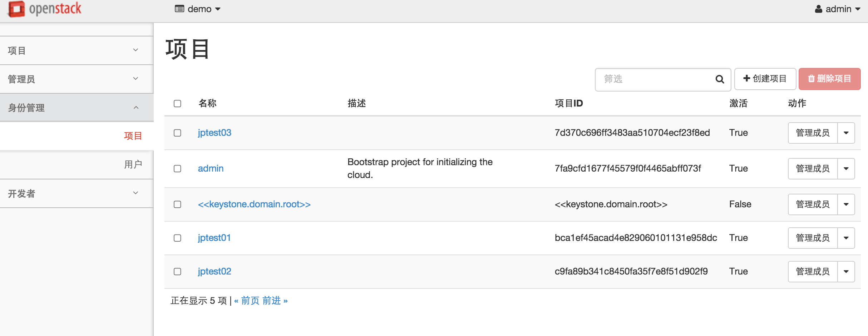Screen dimensions: 868x336
Task: Check the jptest03 row checkbox
Action: [x=177, y=133]
